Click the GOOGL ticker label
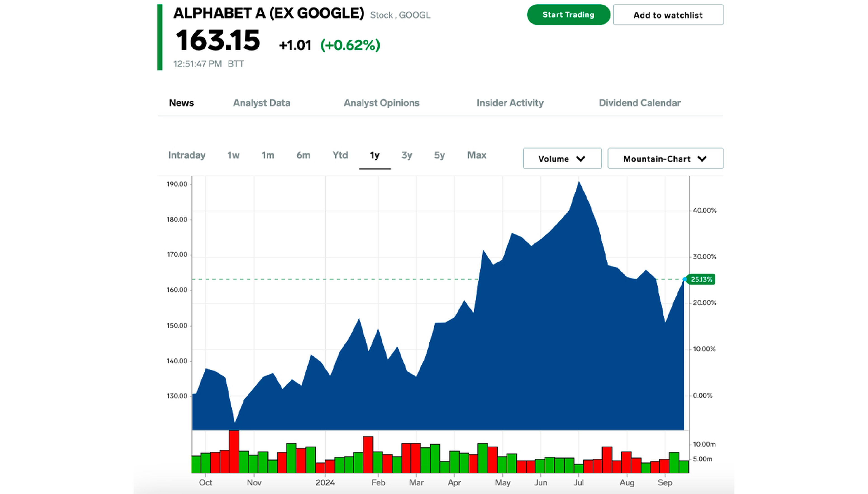Screen dimensions: 868x494 coord(415,15)
